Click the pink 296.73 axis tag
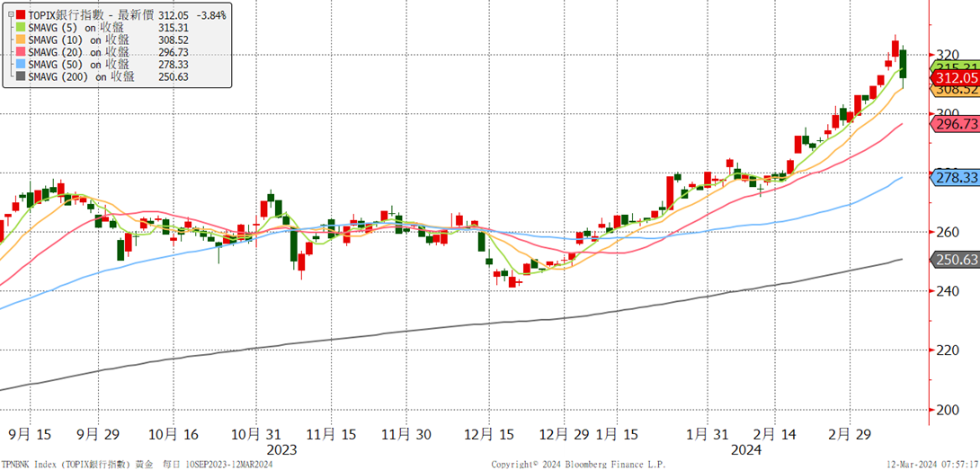The height and width of the screenshot is (470, 980). pos(955,124)
